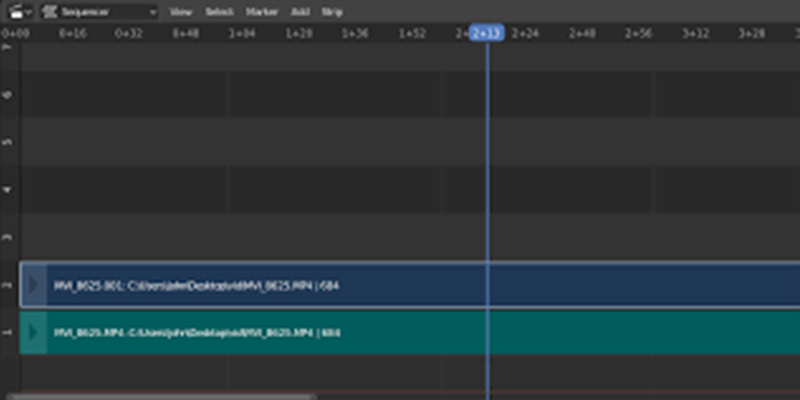Screen dimensions: 800x400
Task: Click the 3+12 mark on time ruler
Action: [x=696, y=34]
